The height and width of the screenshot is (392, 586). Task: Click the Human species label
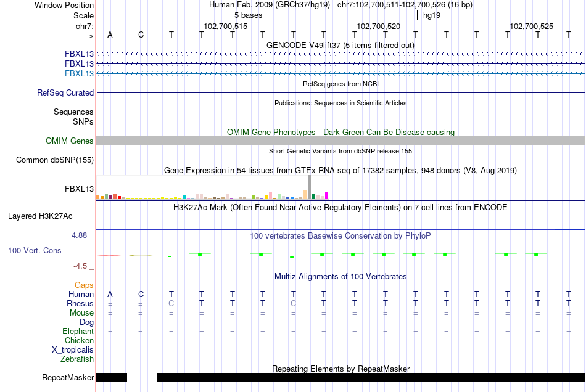pos(81,295)
